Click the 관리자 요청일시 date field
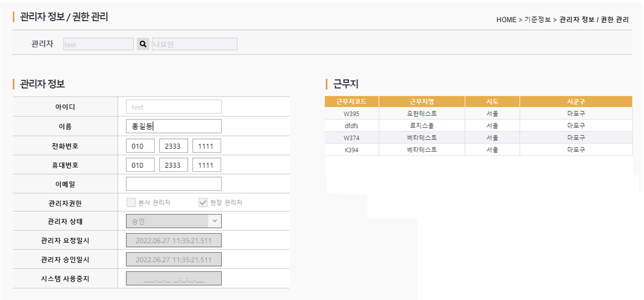The height and width of the screenshot is (300, 644). tap(173, 241)
